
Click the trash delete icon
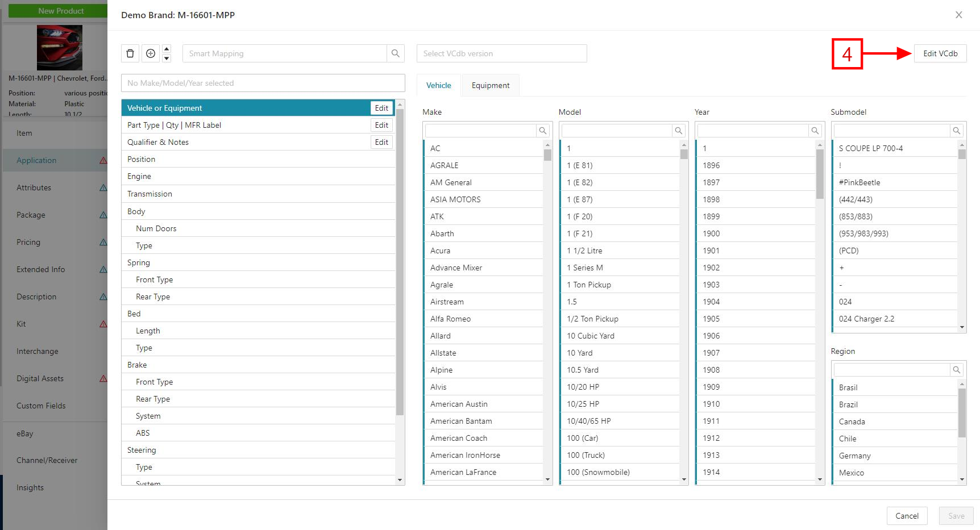(130, 53)
